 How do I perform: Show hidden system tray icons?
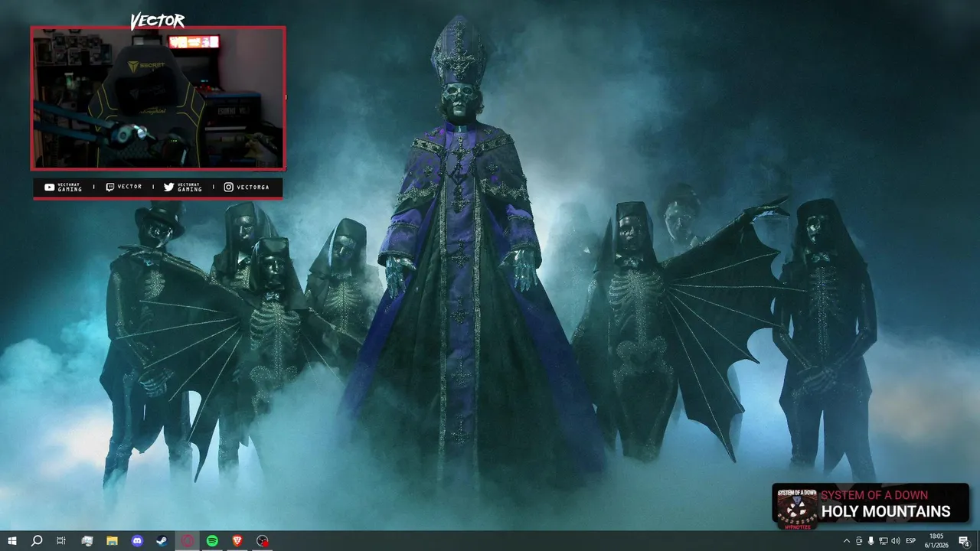846,541
